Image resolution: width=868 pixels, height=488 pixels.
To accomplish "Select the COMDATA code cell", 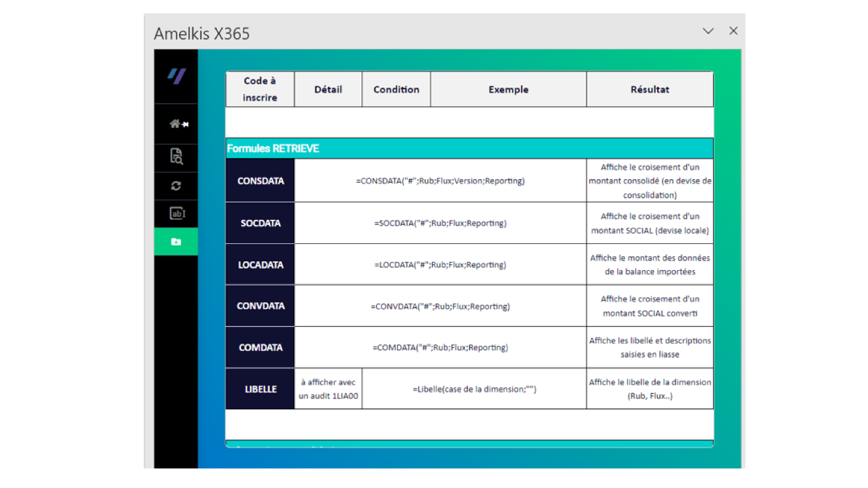I will [x=261, y=348].
